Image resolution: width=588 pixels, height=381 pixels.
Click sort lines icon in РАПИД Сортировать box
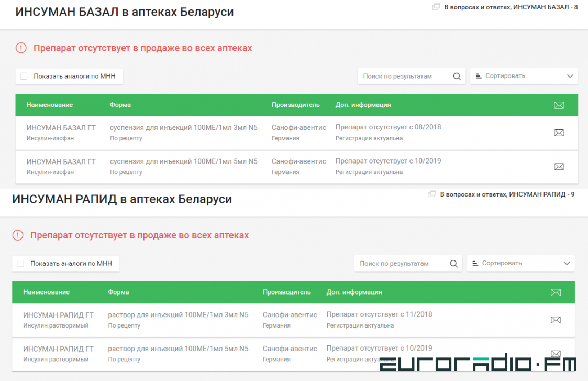[475, 263]
